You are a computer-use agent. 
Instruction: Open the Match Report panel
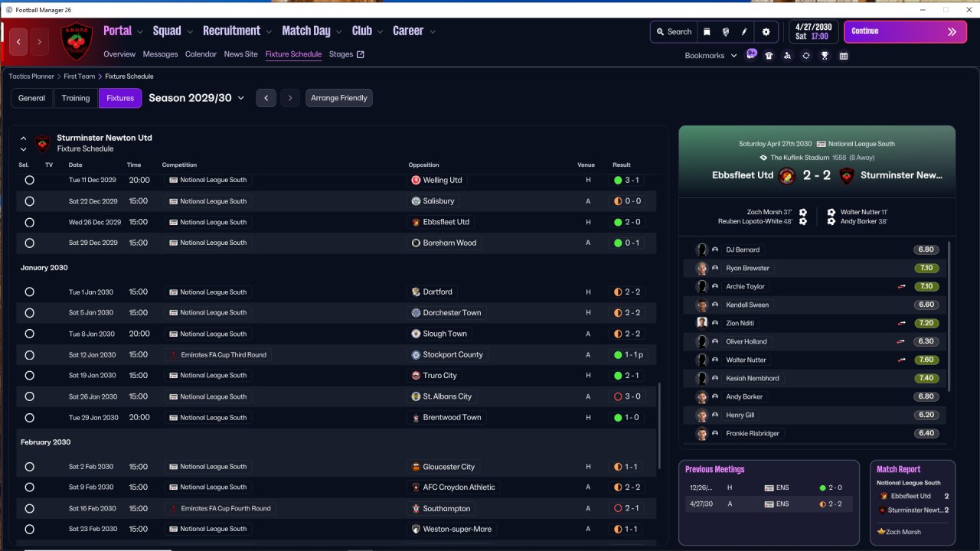click(x=913, y=502)
